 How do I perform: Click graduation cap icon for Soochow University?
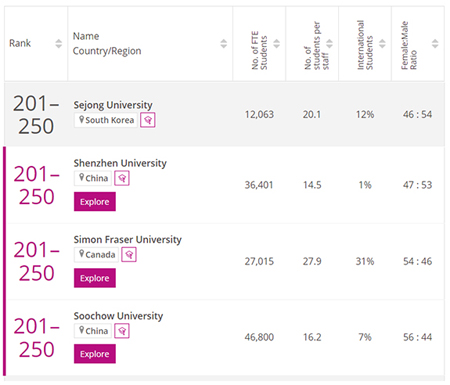tap(122, 331)
